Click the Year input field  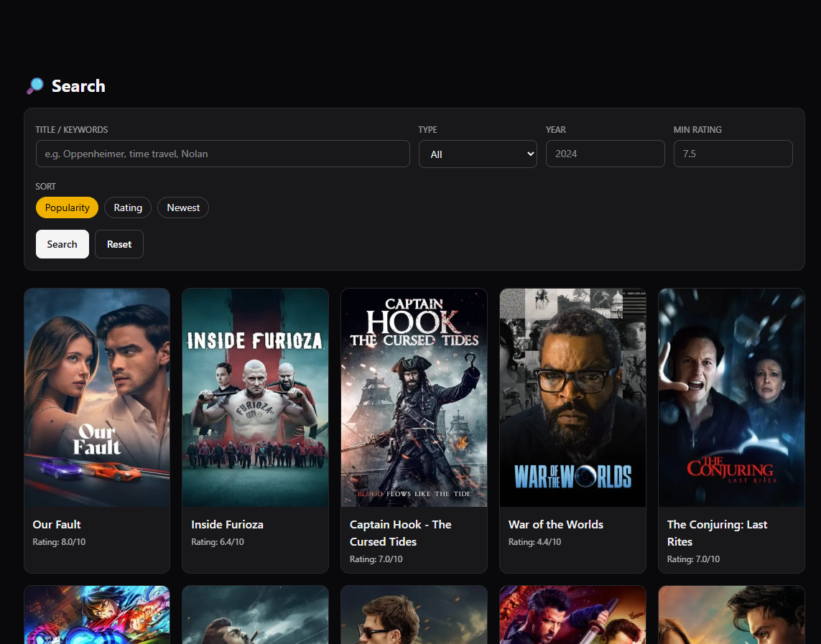tap(605, 154)
